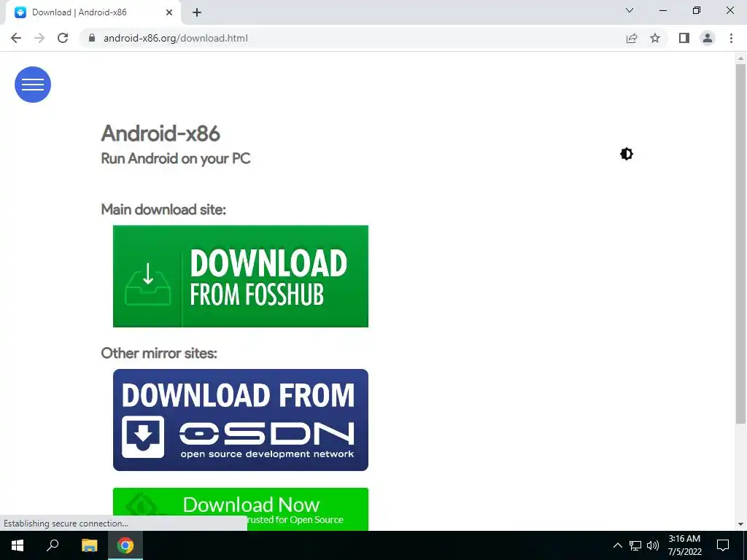
Task: Click the green Download Now banner
Action: click(241, 508)
